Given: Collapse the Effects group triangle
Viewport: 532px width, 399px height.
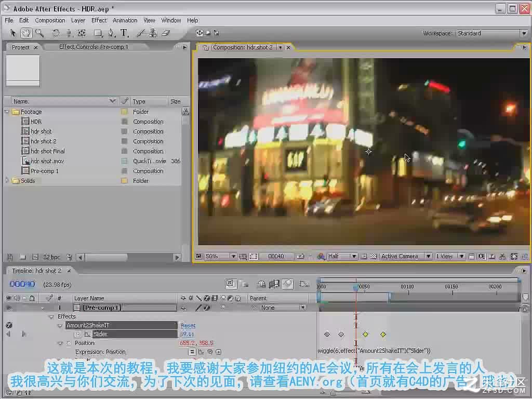Looking at the screenshot, I should coord(51,317).
